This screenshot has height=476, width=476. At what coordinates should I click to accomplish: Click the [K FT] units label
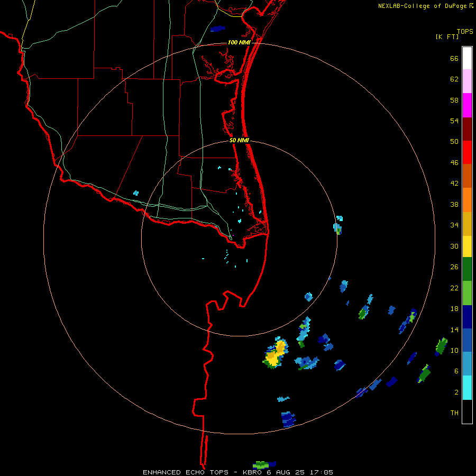(447, 36)
